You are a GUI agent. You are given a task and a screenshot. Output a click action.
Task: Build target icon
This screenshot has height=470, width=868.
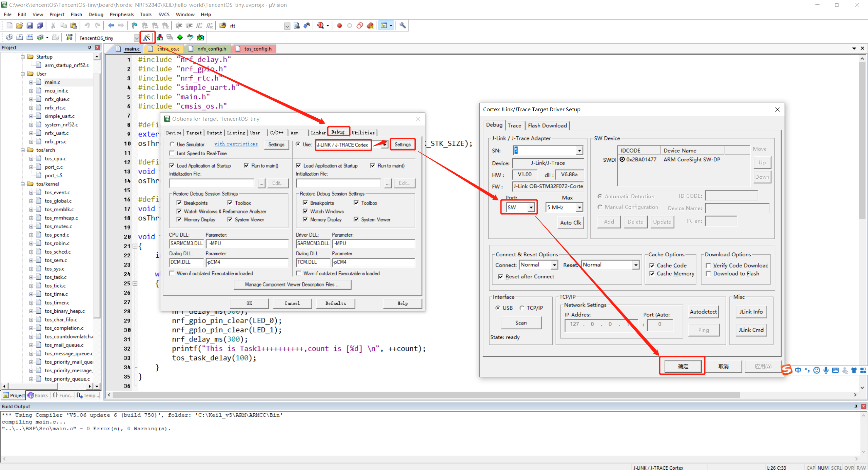(20, 37)
